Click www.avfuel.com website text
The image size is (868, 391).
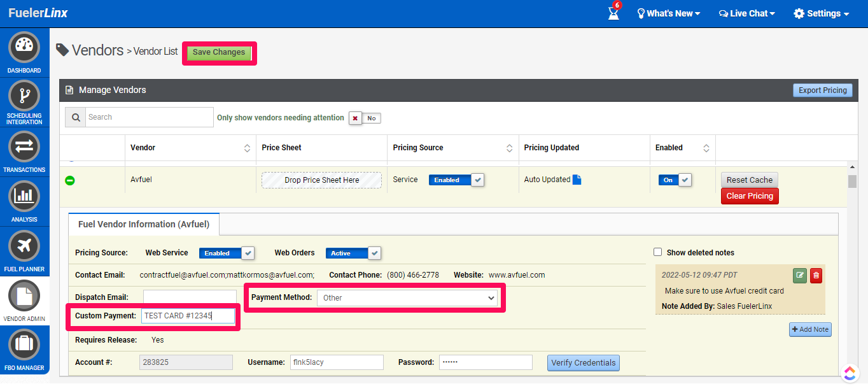517,275
